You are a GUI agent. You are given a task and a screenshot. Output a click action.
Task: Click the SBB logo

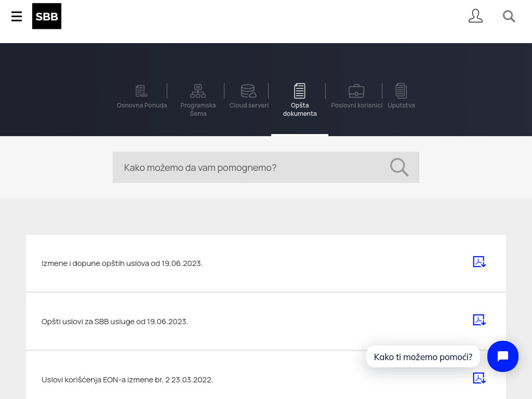(47, 17)
